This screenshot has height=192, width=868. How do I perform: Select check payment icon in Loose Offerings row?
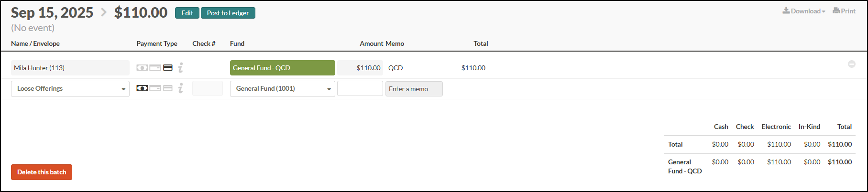155,88
